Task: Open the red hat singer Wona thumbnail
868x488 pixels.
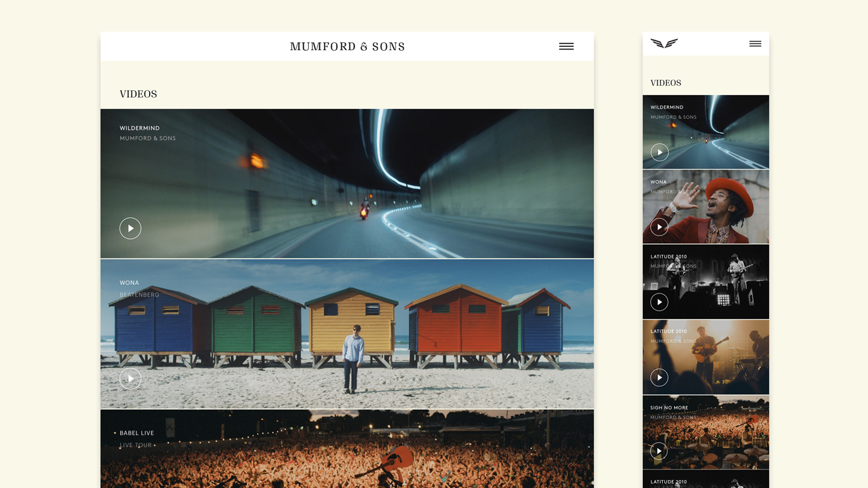Action: [x=706, y=207]
